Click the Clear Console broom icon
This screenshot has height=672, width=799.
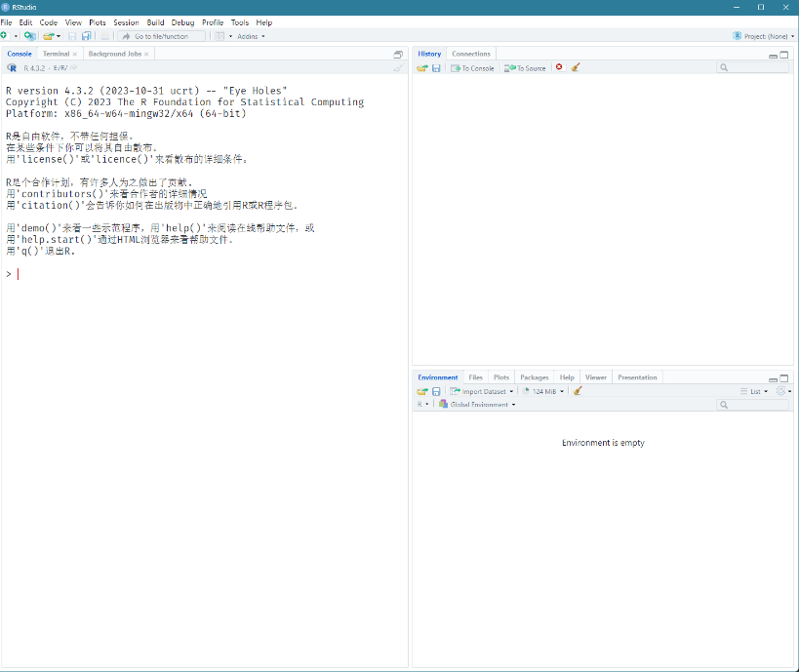click(398, 67)
